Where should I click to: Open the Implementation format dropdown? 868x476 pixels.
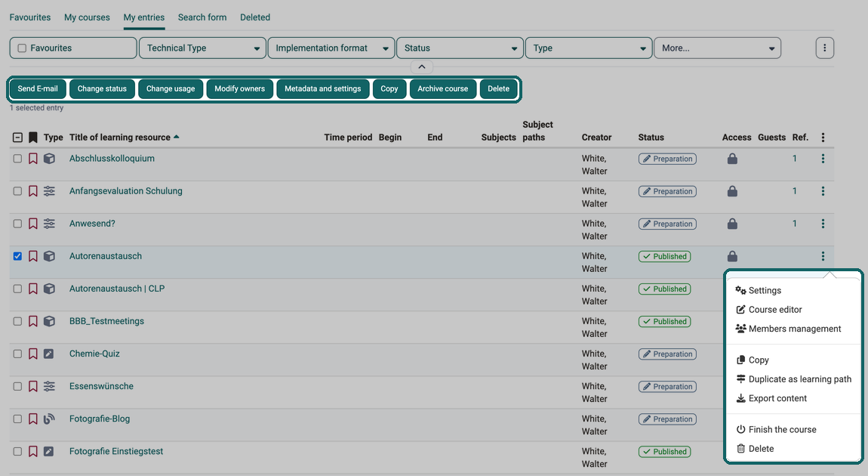(x=331, y=48)
